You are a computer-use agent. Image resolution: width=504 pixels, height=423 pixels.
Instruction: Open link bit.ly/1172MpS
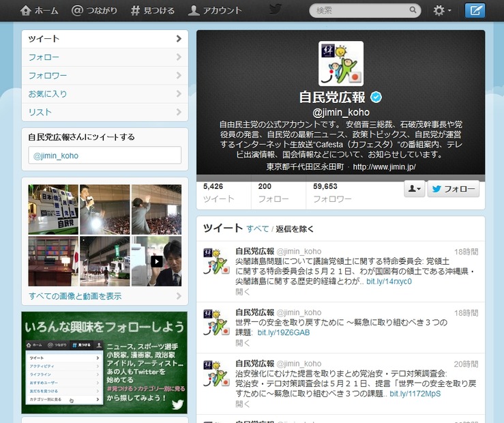tap(415, 394)
